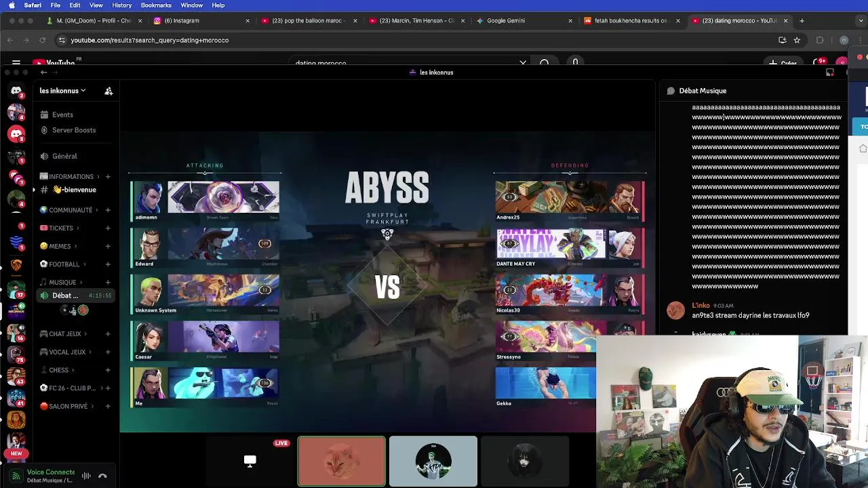Open a new browser tab with plus

[802, 20]
